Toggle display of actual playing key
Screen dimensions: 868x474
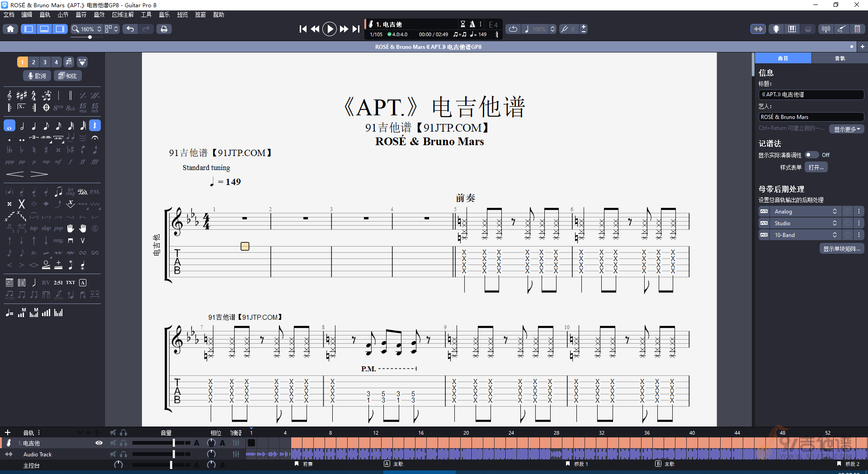pyautogui.click(x=811, y=155)
